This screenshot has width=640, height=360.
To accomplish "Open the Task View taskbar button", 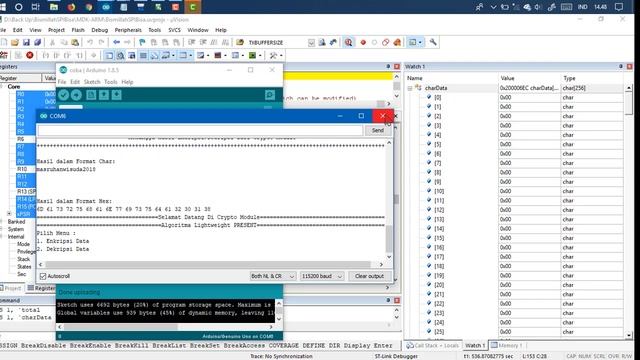I will [x=36, y=7].
